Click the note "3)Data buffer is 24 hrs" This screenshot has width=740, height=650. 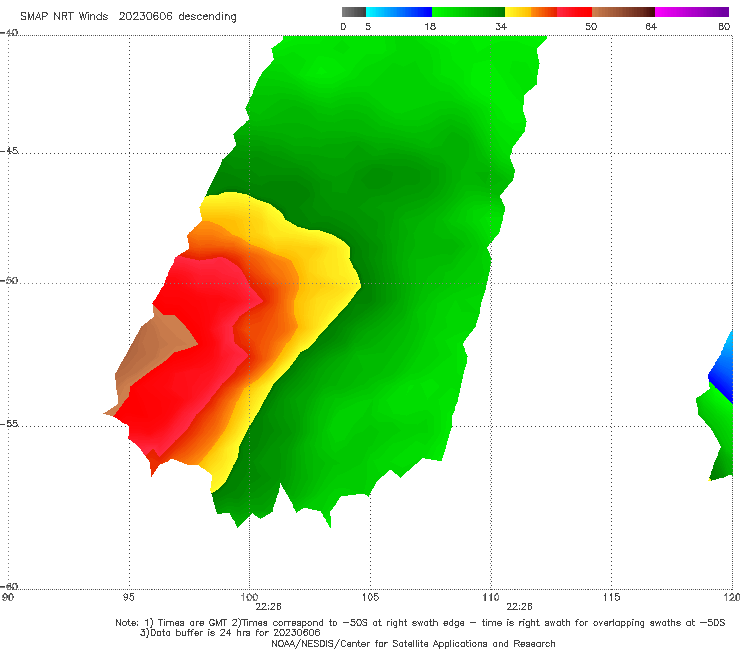tap(230, 633)
